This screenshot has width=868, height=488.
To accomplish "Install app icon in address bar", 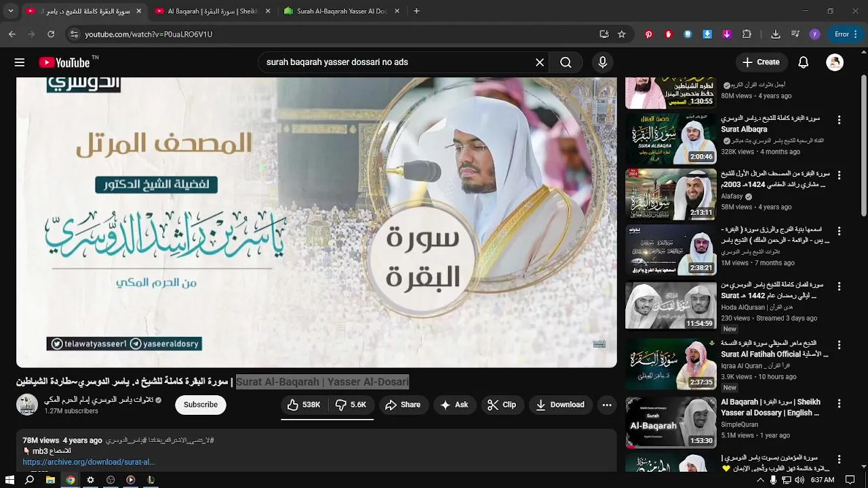I will click(x=604, y=34).
